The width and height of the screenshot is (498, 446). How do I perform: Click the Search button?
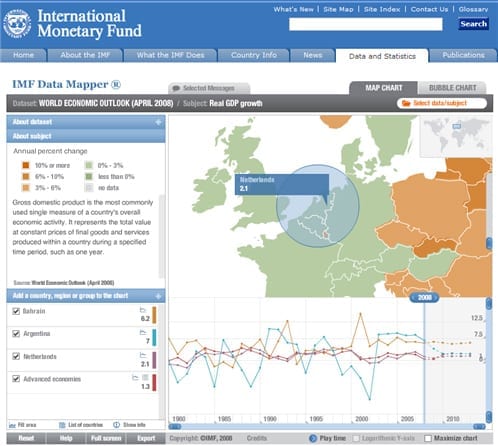click(473, 24)
